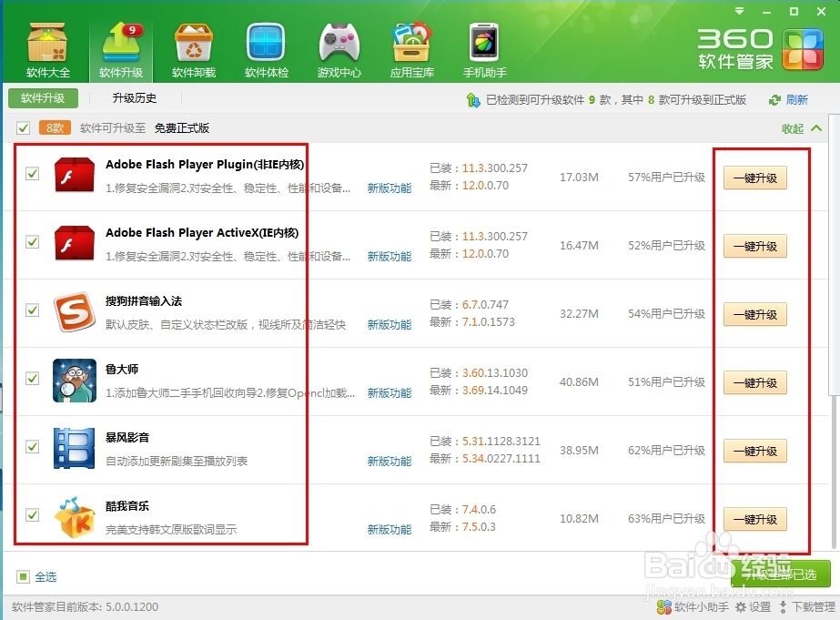Collapse the list with 收起 chevron
Viewport: 840px width, 620px height.
[x=816, y=128]
